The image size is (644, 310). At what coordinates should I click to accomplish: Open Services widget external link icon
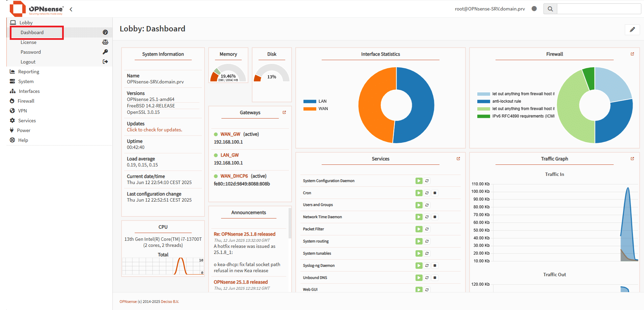click(x=458, y=159)
